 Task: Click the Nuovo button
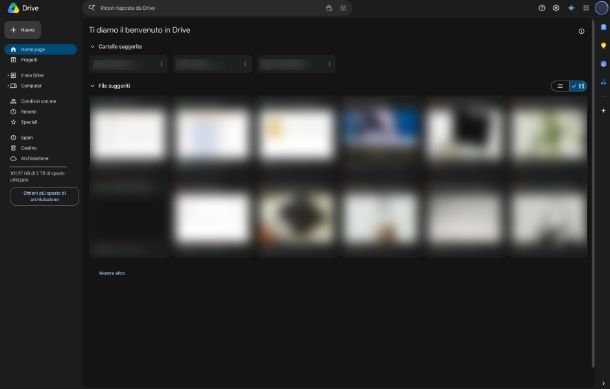click(x=23, y=30)
